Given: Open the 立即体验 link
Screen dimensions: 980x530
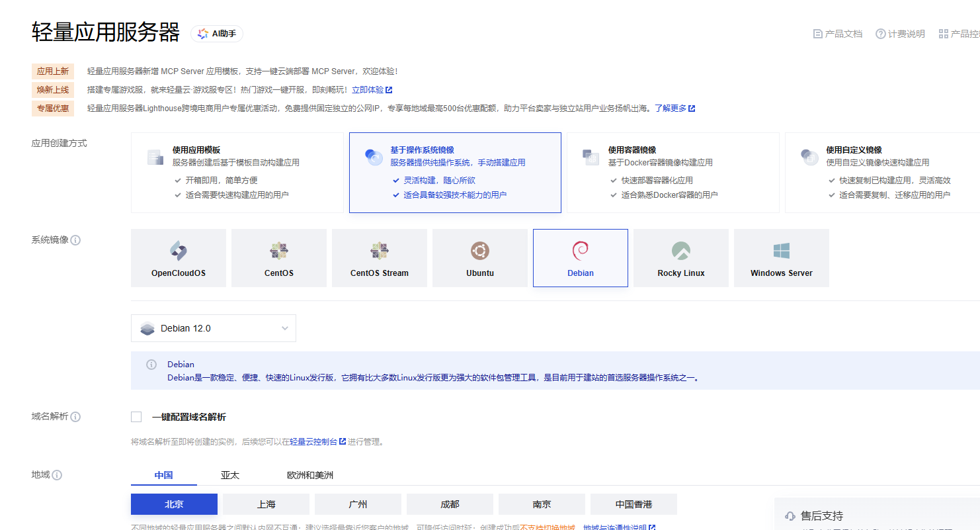Looking at the screenshot, I should pyautogui.click(x=372, y=90).
